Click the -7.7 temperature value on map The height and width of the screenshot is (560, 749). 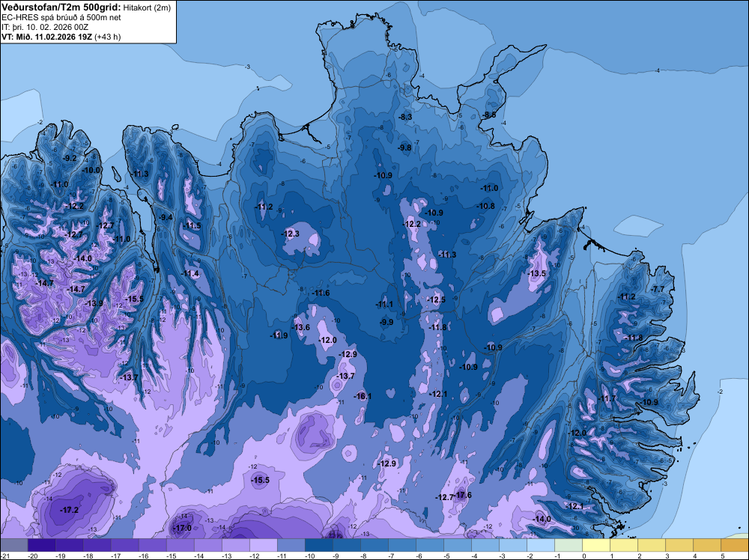point(658,289)
